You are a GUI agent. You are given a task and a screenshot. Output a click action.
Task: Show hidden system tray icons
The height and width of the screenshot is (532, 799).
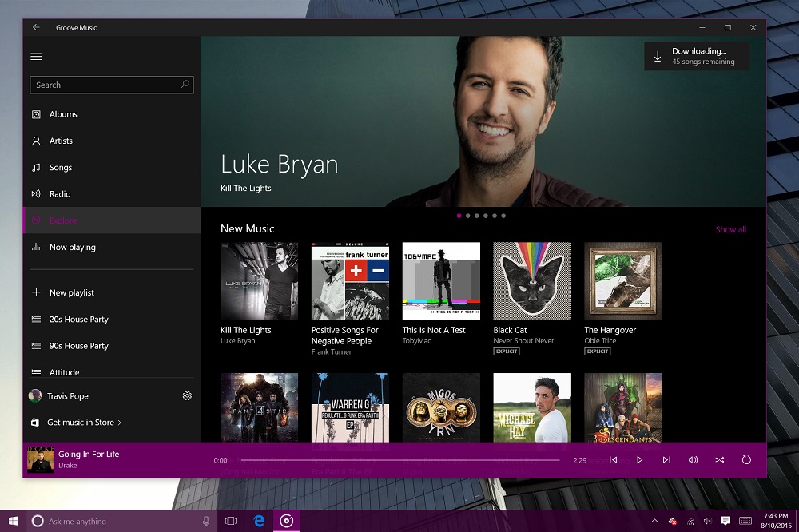[655, 521]
